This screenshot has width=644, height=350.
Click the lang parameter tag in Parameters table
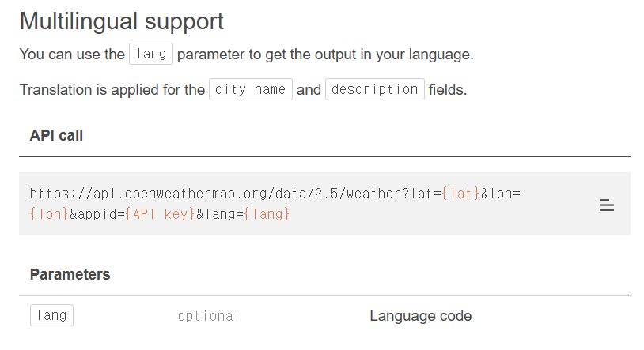point(51,315)
